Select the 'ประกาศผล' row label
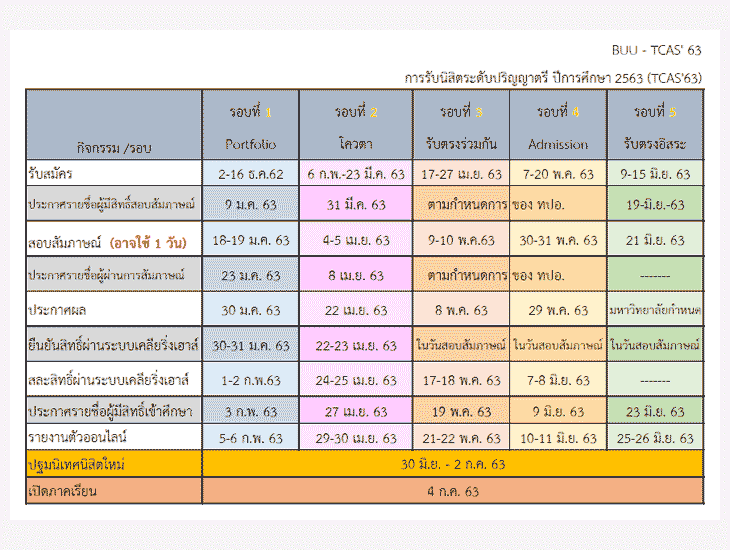 pos(114,309)
